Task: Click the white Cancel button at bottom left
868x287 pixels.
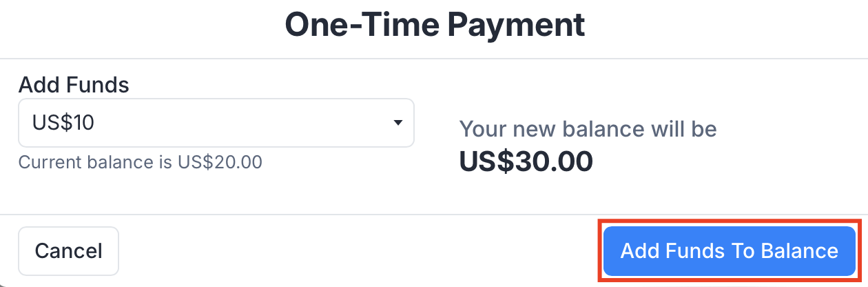Action: click(68, 250)
